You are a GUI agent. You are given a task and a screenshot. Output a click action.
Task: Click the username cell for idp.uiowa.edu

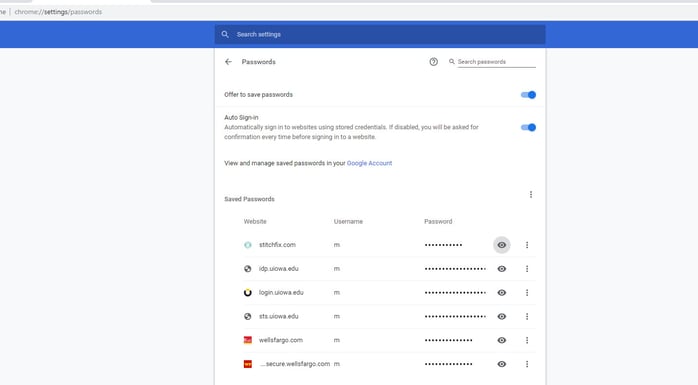point(337,269)
